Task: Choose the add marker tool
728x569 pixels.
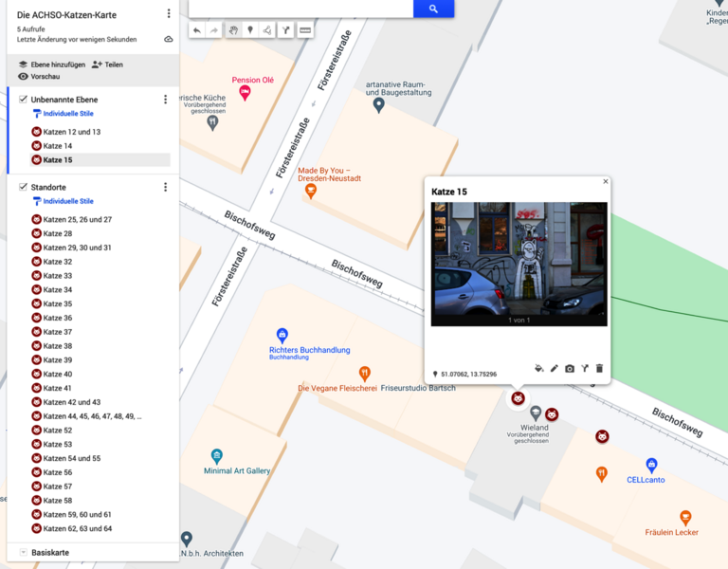Action: 250,30
